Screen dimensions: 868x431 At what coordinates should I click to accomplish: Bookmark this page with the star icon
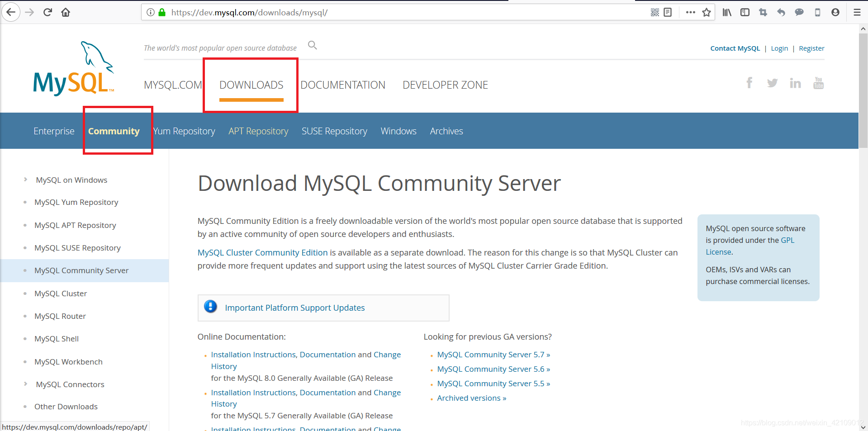tap(707, 12)
